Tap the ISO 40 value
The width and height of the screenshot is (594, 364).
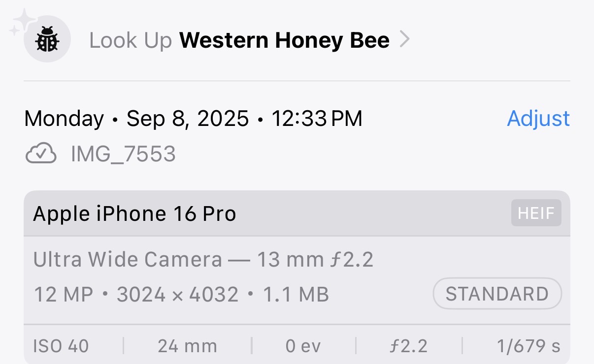coord(61,346)
